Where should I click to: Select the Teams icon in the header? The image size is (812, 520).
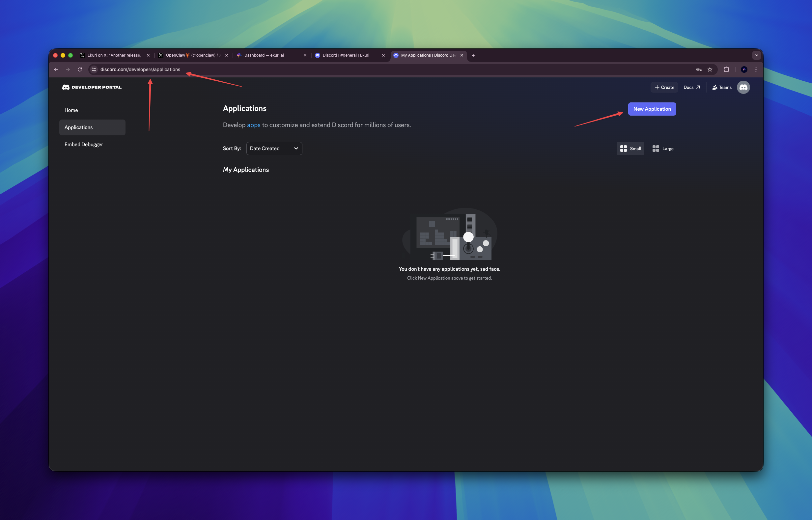714,87
